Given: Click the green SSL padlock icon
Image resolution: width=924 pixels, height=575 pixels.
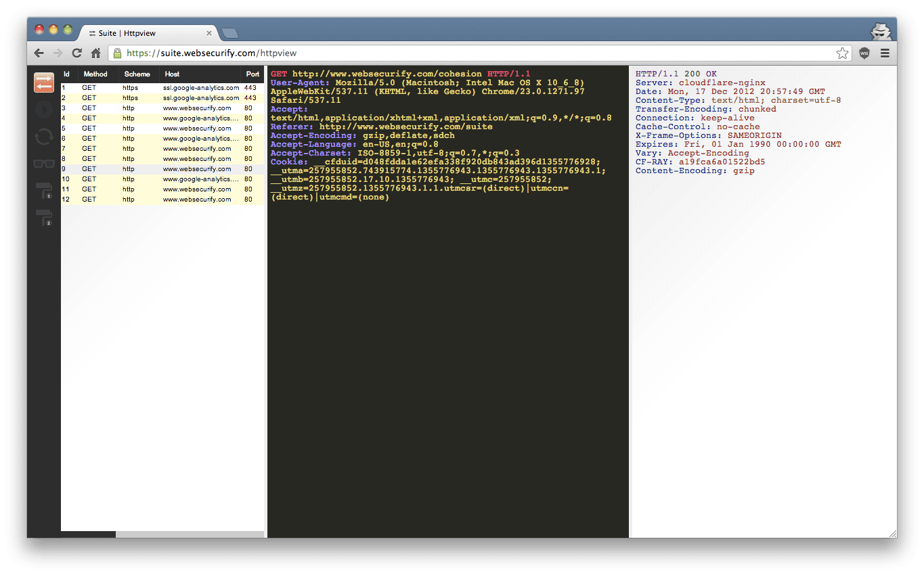Looking at the screenshot, I should [117, 53].
